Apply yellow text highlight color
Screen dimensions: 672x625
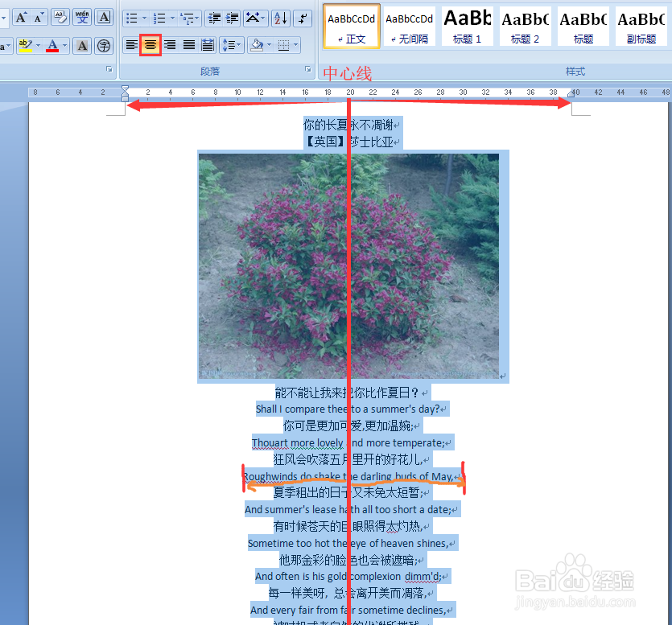25,45
